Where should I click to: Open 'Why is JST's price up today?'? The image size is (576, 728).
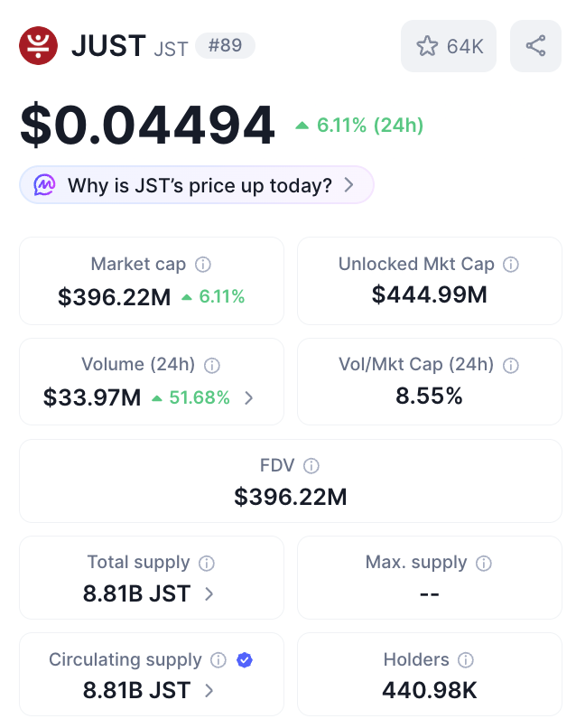coord(198,185)
